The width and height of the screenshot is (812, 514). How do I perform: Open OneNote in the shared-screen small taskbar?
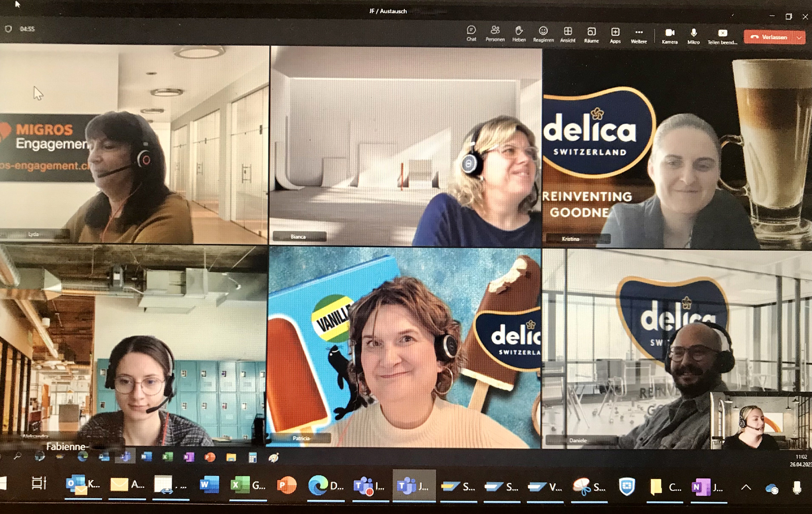click(x=188, y=457)
